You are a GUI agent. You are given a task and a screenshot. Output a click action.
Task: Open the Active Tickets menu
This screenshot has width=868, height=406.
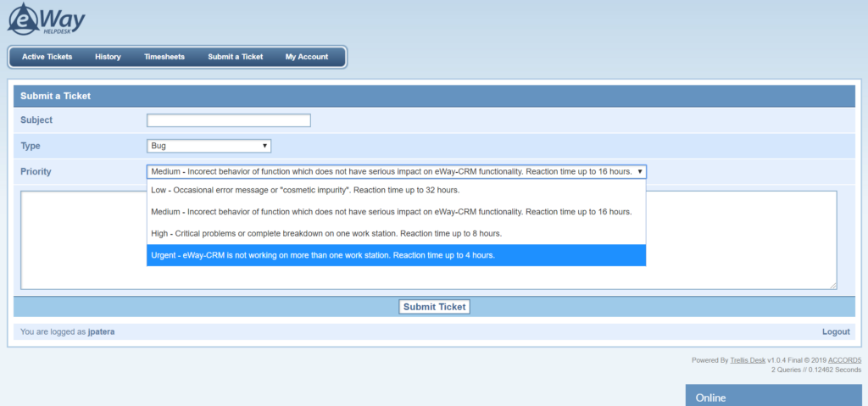pyautogui.click(x=47, y=57)
